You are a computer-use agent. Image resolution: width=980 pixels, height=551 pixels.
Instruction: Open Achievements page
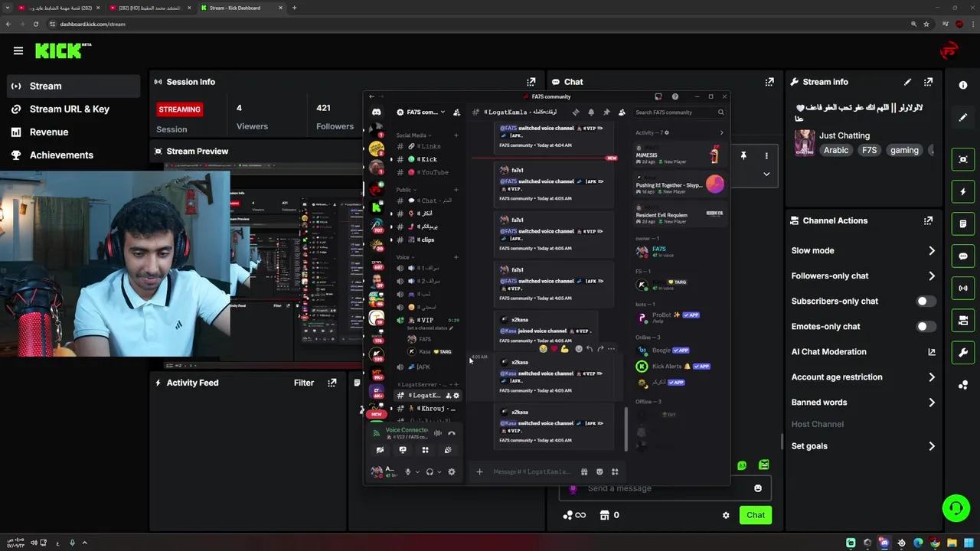pyautogui.click(x=73, y=155)
